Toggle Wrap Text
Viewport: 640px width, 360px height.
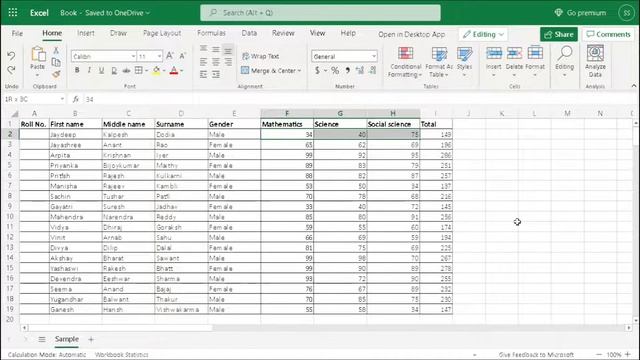pos(260,56)
